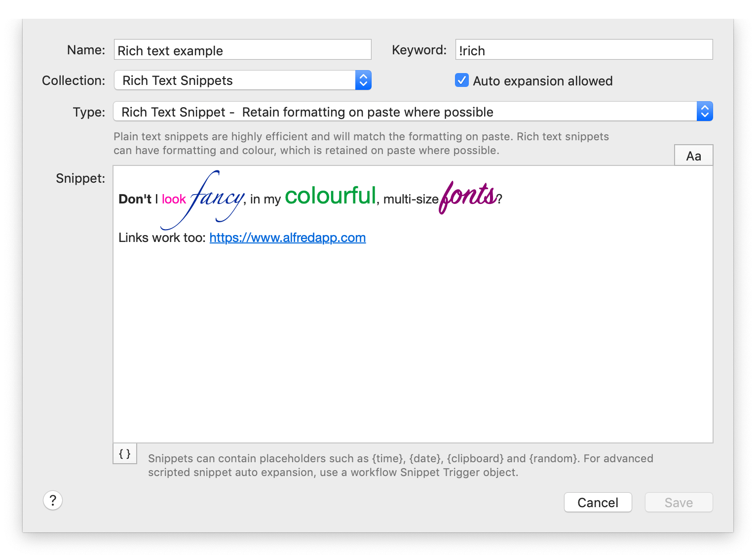Select the curly braces icon below the snippet
This screenshot has width=756, height=559.
pos(124,453)
